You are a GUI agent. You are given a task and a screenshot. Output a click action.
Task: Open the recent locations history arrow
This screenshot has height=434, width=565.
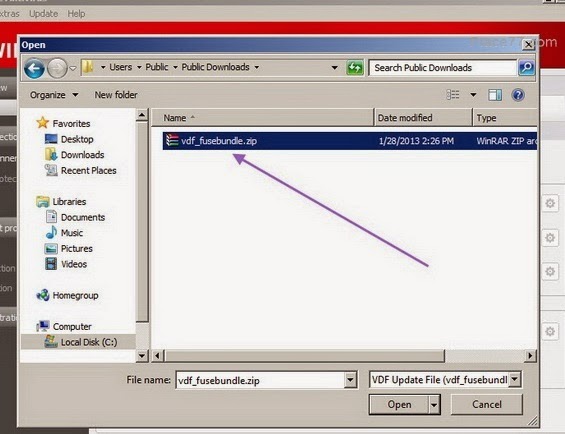tap(73, 68)
